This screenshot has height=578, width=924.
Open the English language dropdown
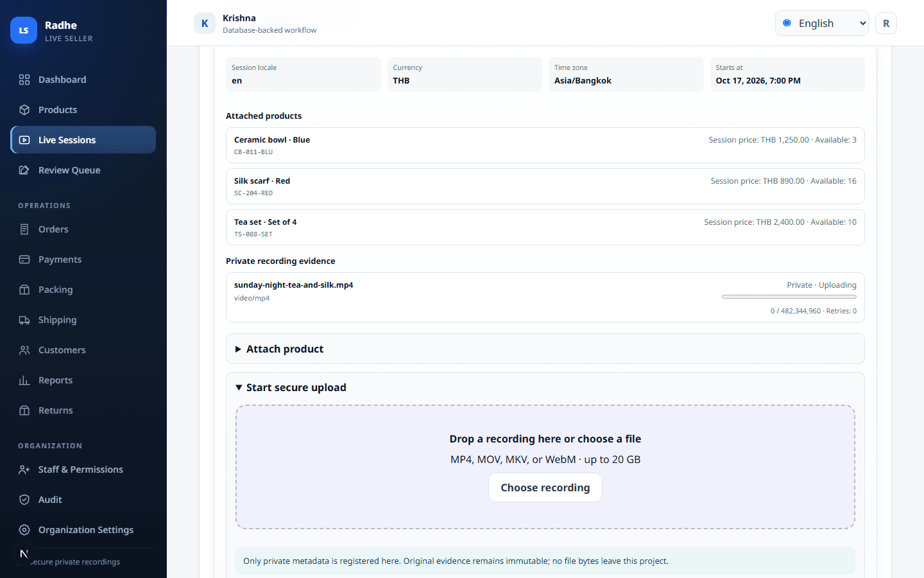[x=821, y=23]
